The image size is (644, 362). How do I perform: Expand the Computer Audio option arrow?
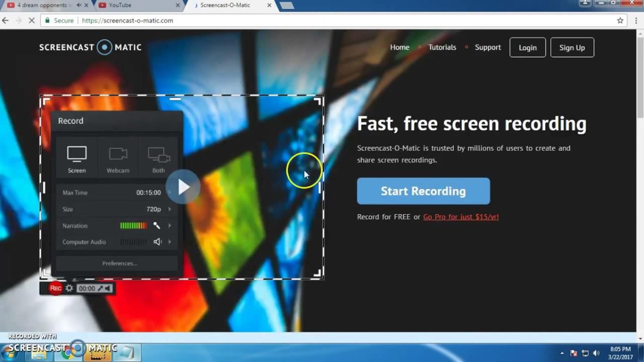click(x=170, y=242)
